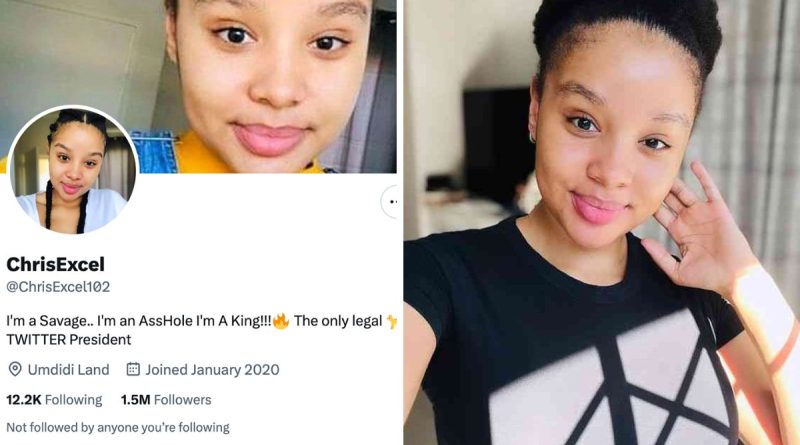Click 'The only legal' bio phrase
Viewport: 800px width, 445px height.
pos(338,322)
